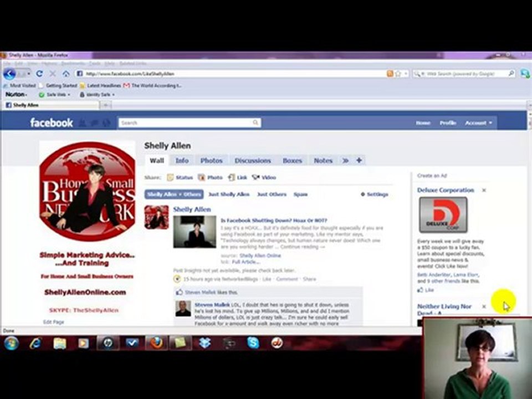Screen dimensions: 532x399
Task: Open the Windows Start button
Action: 11,344
